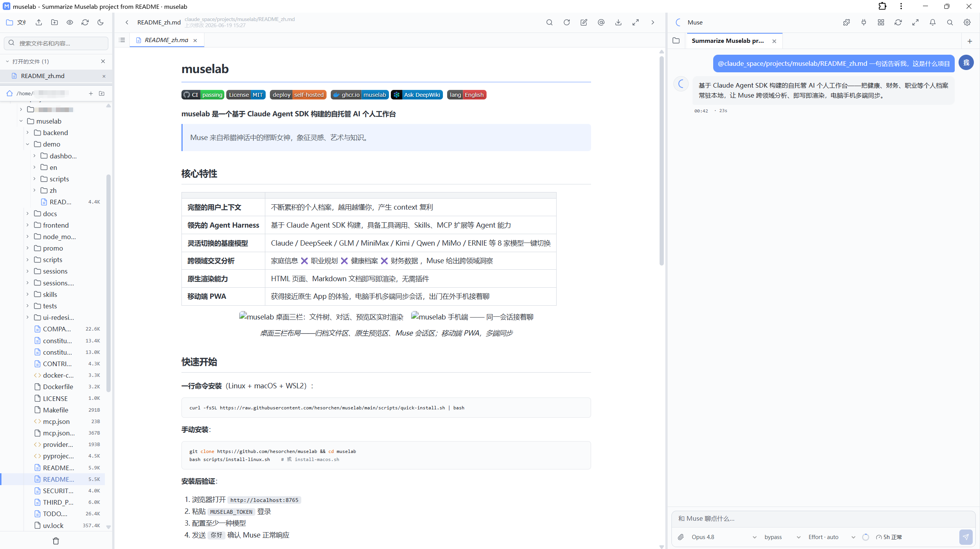Expand the skills folder

(x=28, y=294)
